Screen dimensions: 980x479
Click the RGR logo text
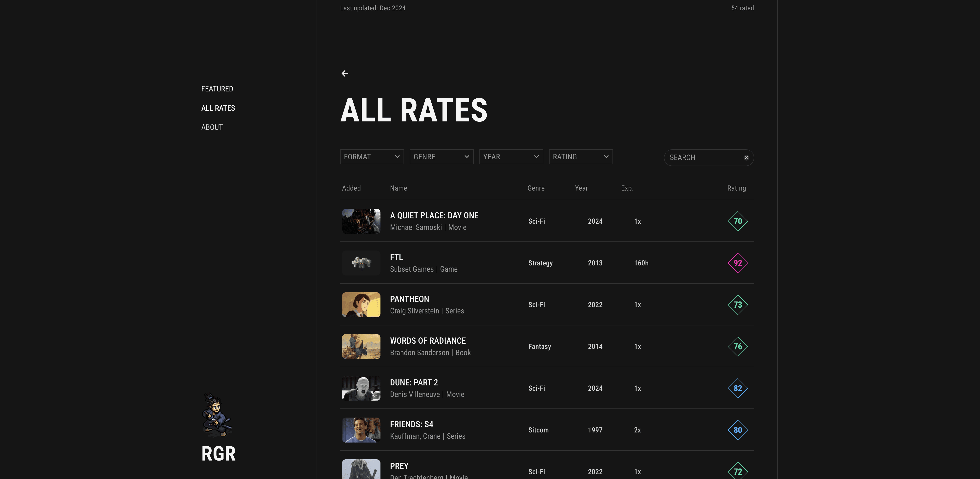(218, 454)
